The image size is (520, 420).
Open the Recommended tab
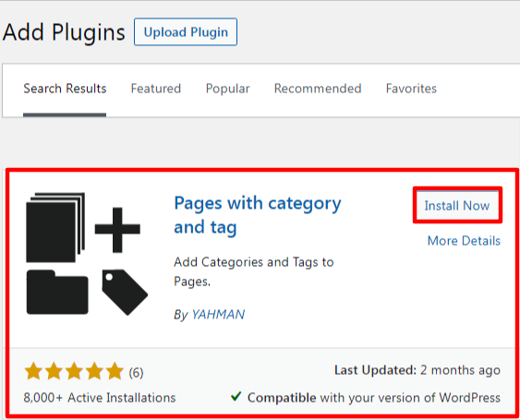(x=318, y=89)
